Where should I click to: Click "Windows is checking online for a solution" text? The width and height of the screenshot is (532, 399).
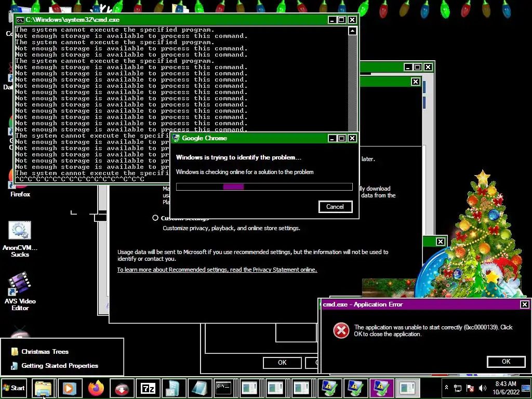coord(245,172)
